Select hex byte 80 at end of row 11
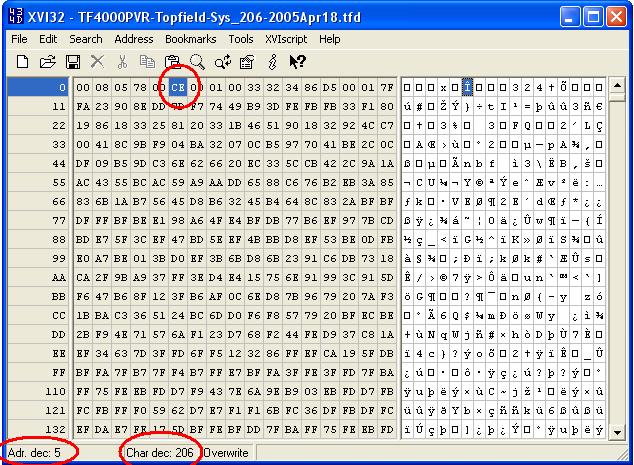This screenshot has height=465, width=634. [387, 107]
